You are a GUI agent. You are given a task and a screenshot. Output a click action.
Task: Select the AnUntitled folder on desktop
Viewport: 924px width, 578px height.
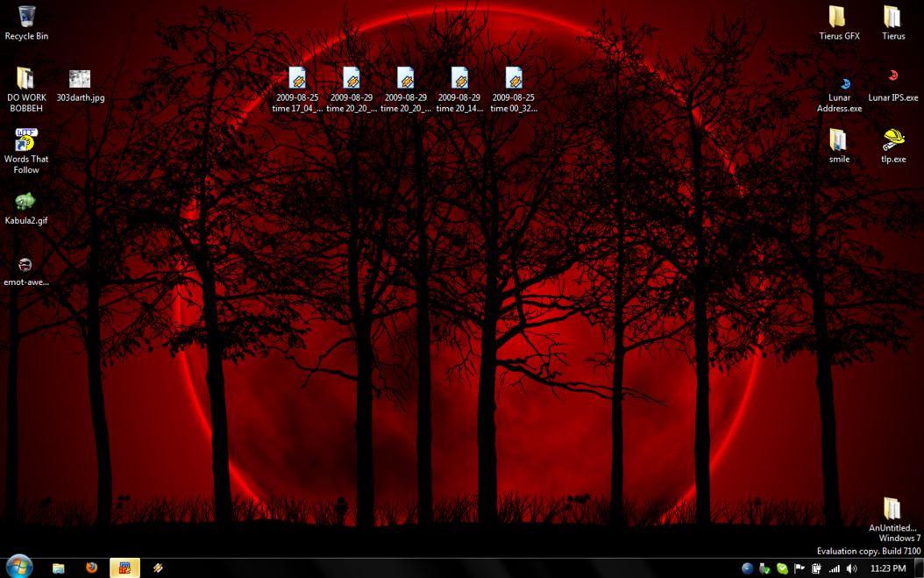(x=892, y=509)
